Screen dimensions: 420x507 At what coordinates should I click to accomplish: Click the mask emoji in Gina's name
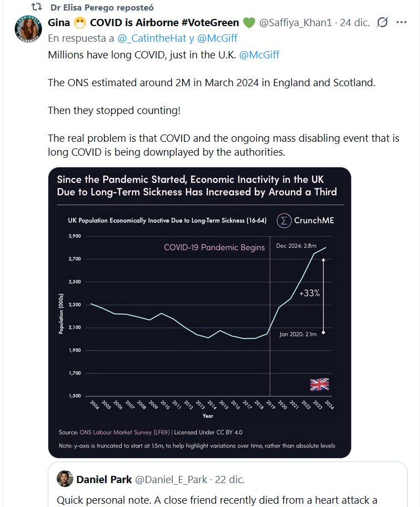81,23
